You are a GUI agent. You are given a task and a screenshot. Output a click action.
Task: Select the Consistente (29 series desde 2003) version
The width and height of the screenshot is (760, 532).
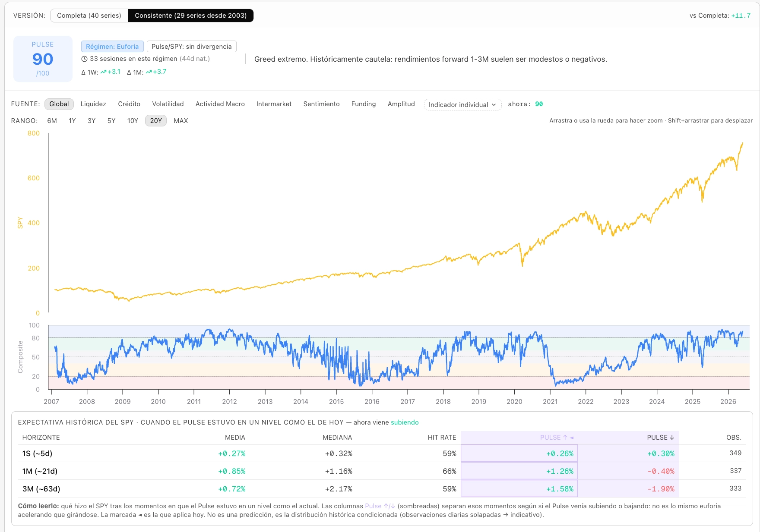[x=191, y=16]
